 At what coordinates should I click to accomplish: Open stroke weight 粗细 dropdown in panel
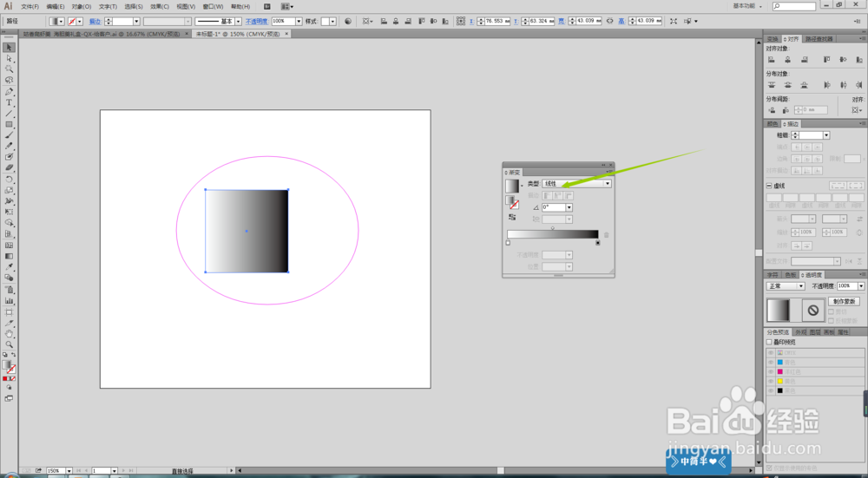coord(826,135)
